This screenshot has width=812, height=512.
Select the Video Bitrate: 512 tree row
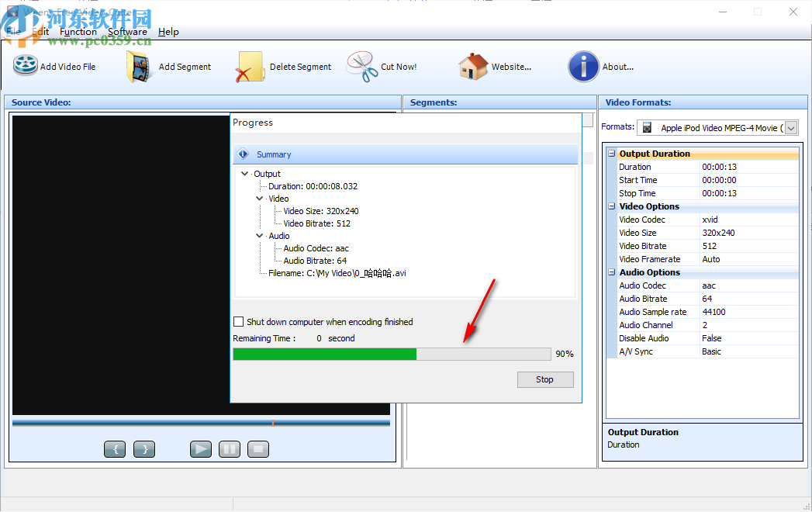[317, 223]
